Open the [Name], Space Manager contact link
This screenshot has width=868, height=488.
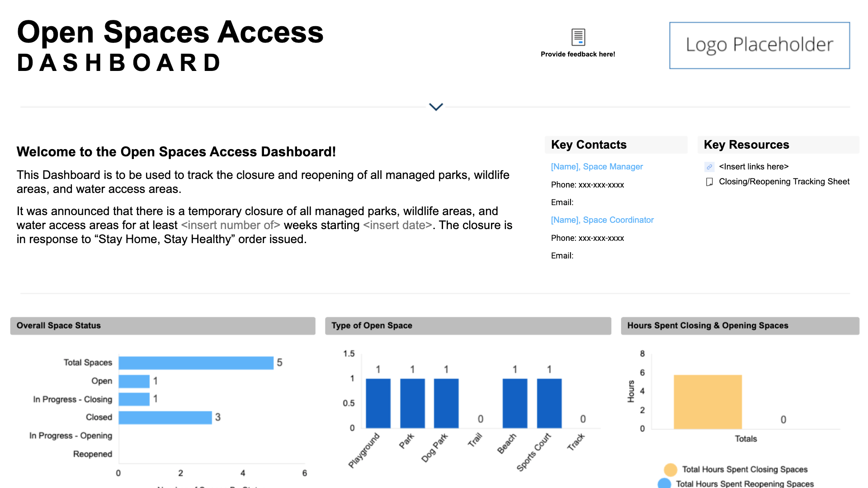[597, 167]
